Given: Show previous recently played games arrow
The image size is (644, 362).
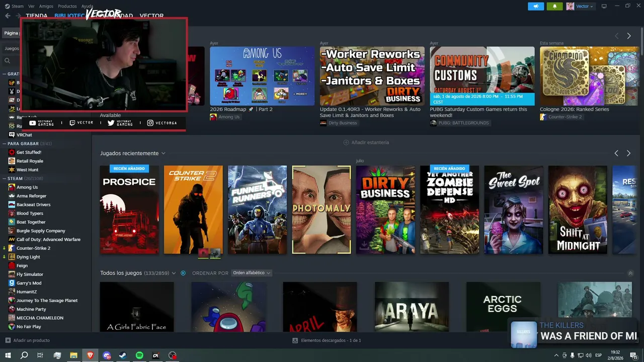Looking at the screenshot, I should (616, 153).
